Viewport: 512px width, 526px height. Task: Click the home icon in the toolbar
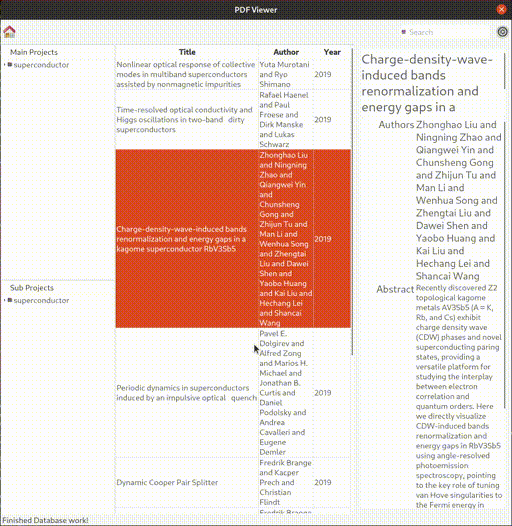click(9, 32)
